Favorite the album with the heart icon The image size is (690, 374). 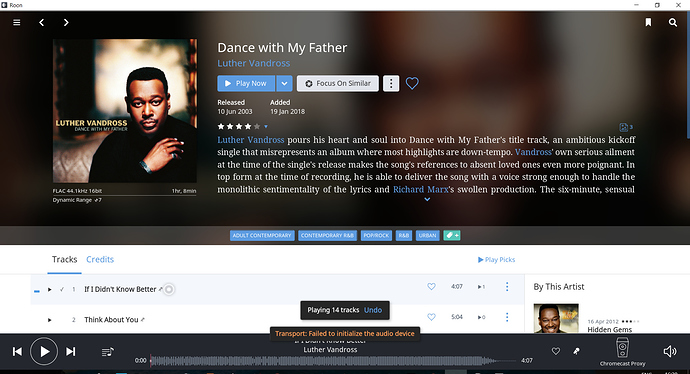coord(412,83)
